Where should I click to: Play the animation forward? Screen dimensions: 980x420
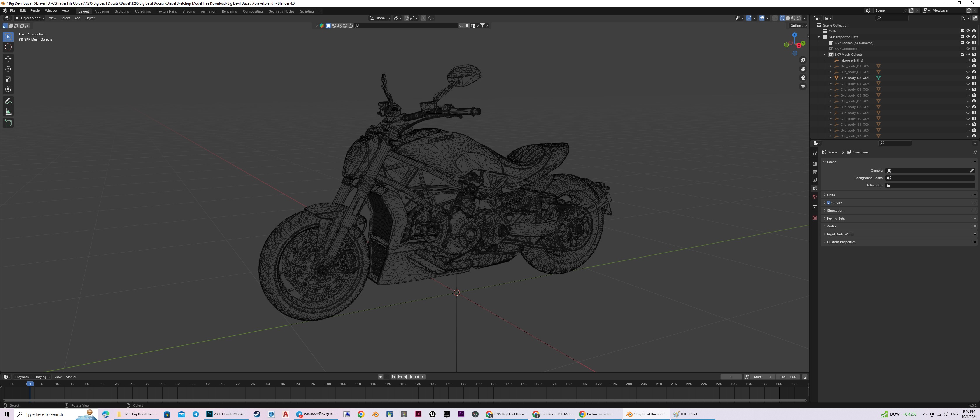pyautogui.click(x=411, y=377)
